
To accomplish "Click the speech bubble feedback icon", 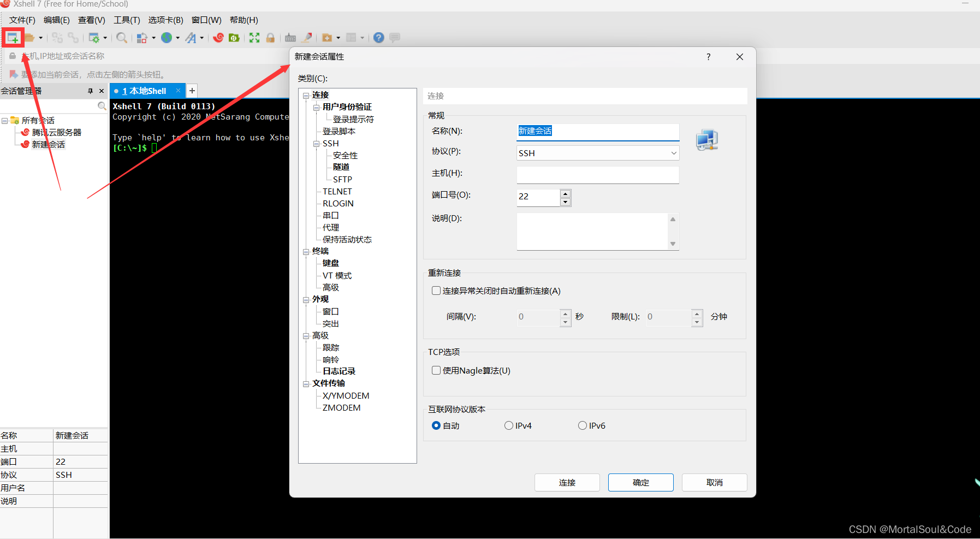I will click(x=395, y=38).
